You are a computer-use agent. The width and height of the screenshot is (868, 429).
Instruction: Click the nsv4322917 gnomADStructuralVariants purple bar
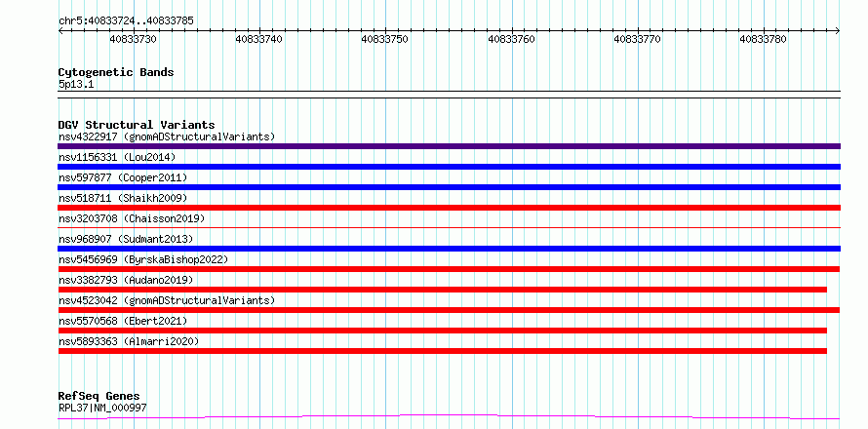coord(449,146)
